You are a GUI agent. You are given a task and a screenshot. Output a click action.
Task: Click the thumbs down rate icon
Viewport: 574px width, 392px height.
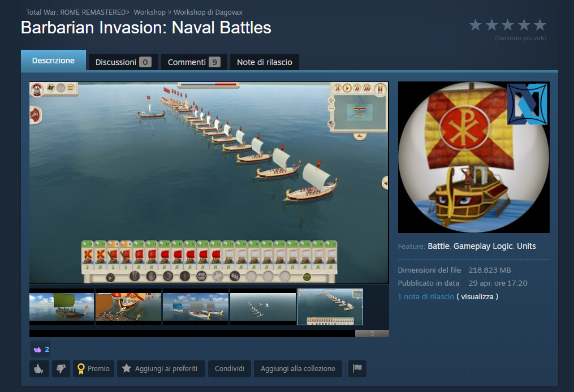[61, 369]
